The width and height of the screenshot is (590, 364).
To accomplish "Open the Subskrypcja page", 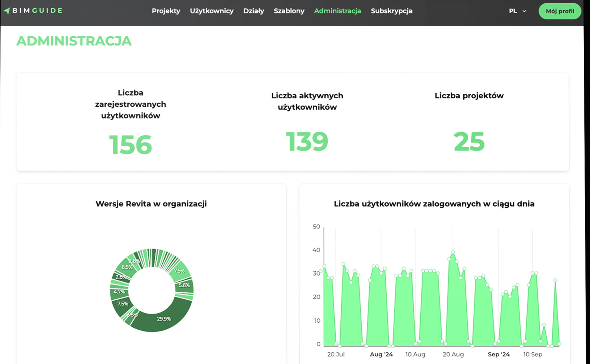I will [x=391, y=11].
